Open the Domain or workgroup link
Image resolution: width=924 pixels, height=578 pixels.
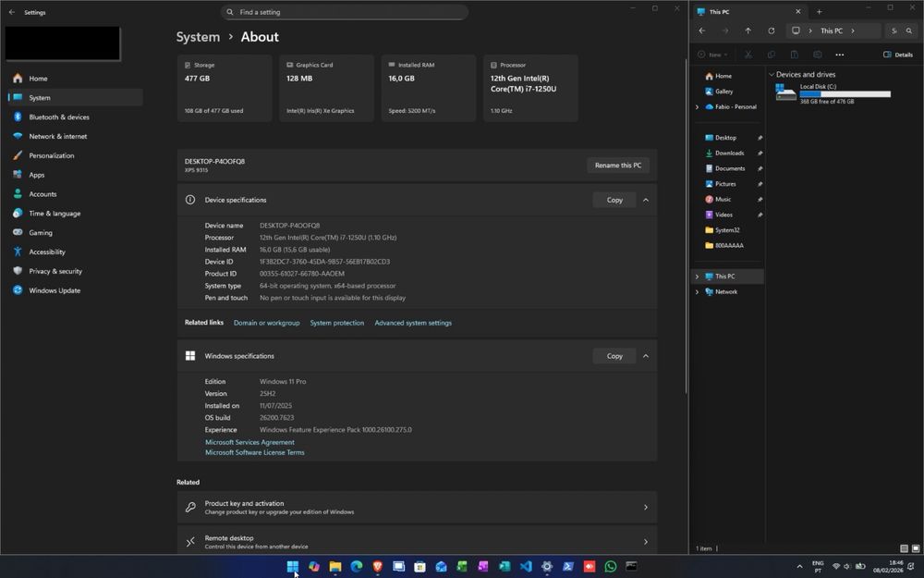(x=266, y=323)
